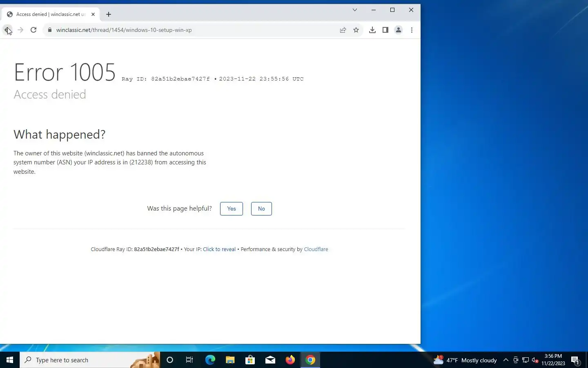
Task: Click the taskbar search box
Action: click(x=90, y=360)
